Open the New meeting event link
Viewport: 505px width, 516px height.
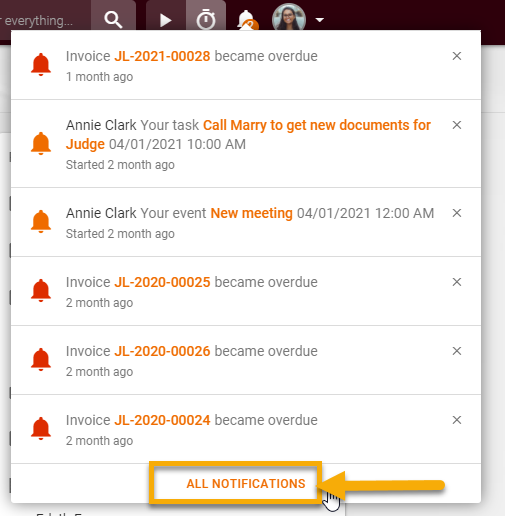pyautogui.click(x=252, y=213)
